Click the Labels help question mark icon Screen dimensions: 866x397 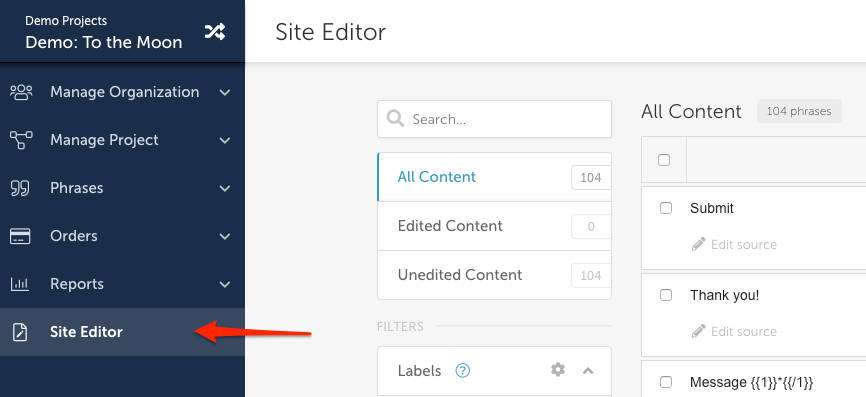tap(462, 370)
